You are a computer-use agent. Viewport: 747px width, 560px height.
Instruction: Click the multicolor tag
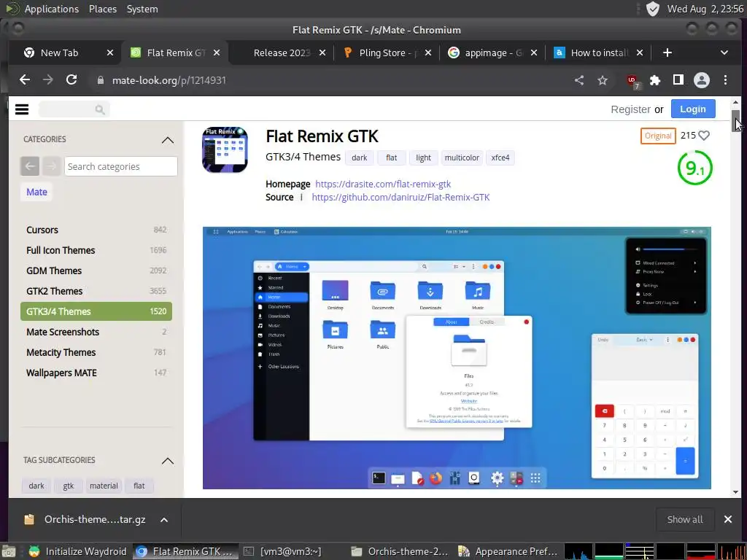pos(462,157)
